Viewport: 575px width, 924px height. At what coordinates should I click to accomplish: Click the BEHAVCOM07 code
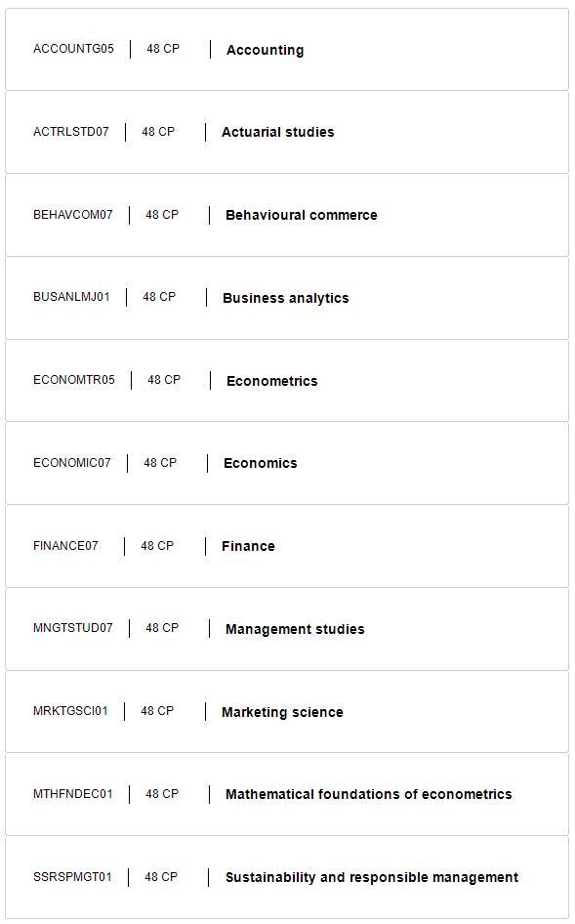73,215
